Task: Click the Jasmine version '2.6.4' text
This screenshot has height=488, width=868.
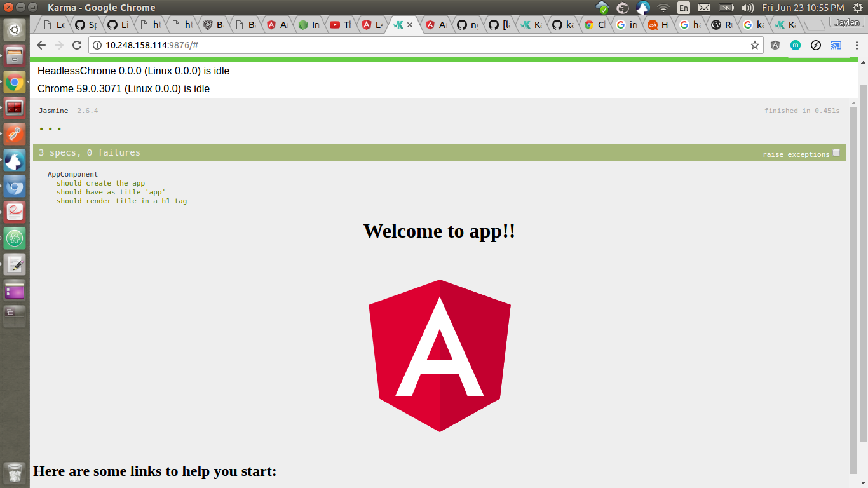Action: coord(88,111)
